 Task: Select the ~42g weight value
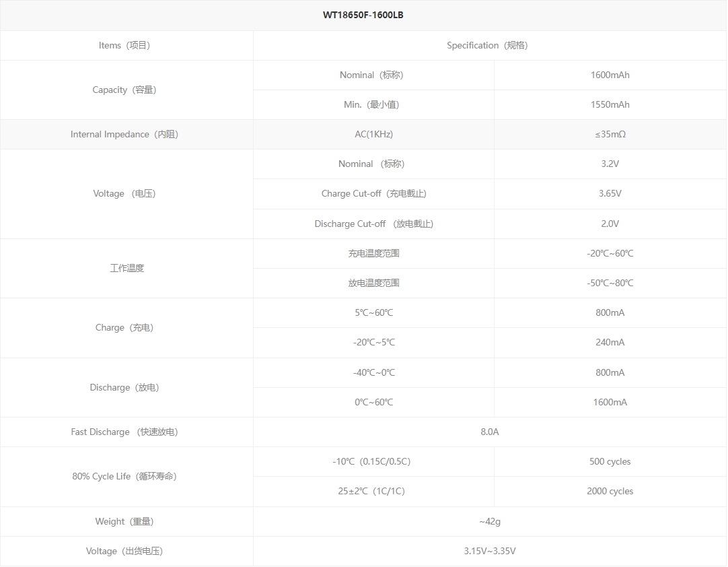coord(490,521)
